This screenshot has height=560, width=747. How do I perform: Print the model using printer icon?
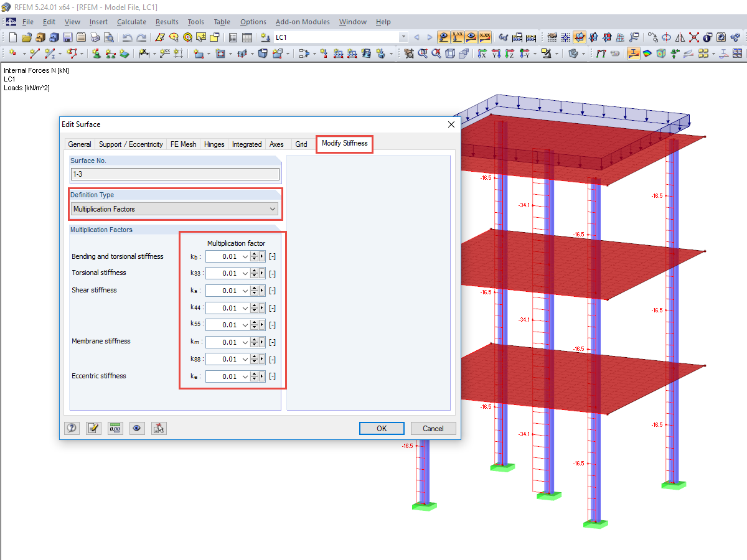95,37
